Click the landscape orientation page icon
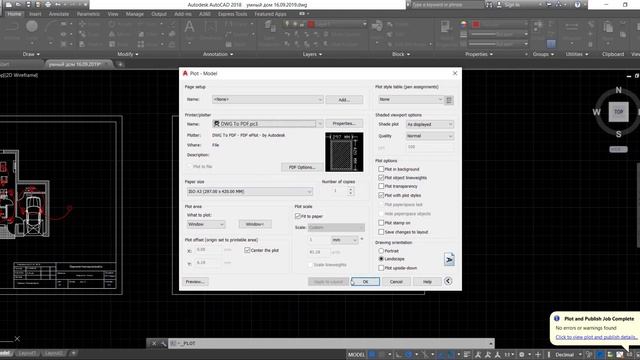Screen dimensions: 640x360 point(449,259)
